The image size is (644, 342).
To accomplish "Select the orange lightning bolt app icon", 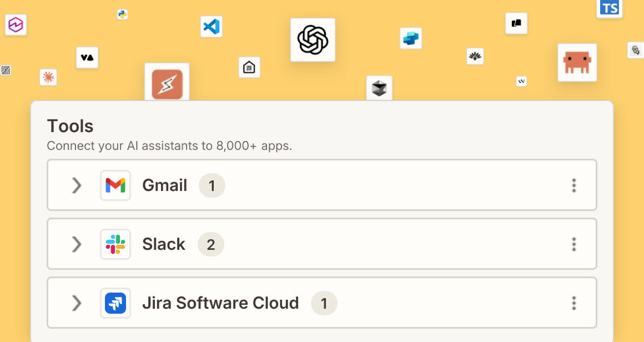I will click(167, 83).
